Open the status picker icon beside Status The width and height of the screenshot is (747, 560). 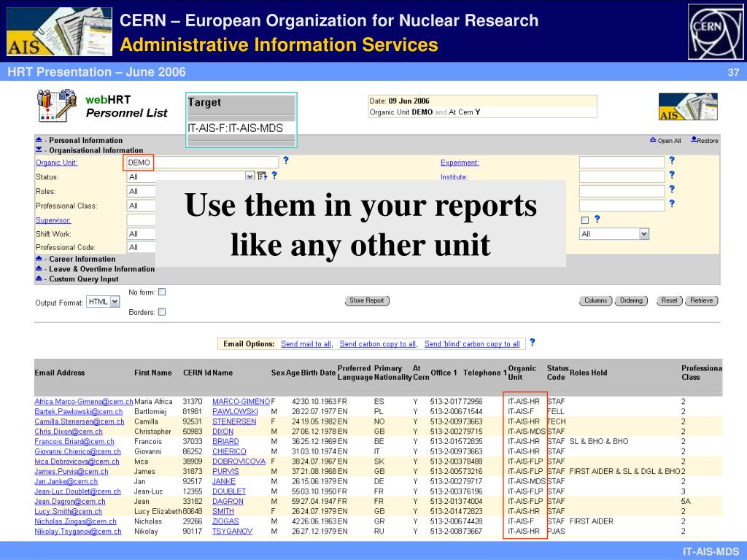tap(262, 176)
